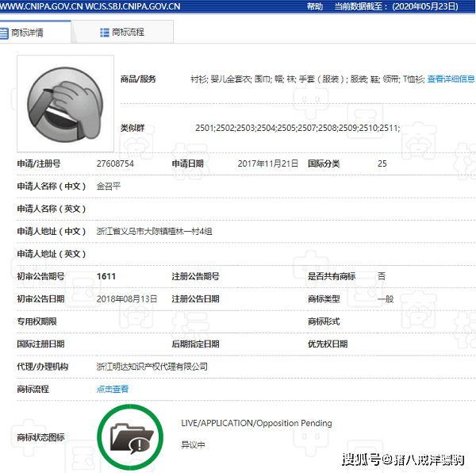Click WWW.CNIPA.GOV.CN header address text
Screen dimensions: 476x473
41,6
